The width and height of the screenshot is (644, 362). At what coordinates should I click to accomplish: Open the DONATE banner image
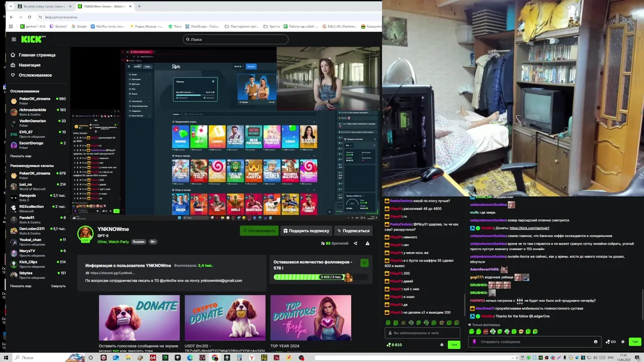pyautogui.click(x=139, y=318)
